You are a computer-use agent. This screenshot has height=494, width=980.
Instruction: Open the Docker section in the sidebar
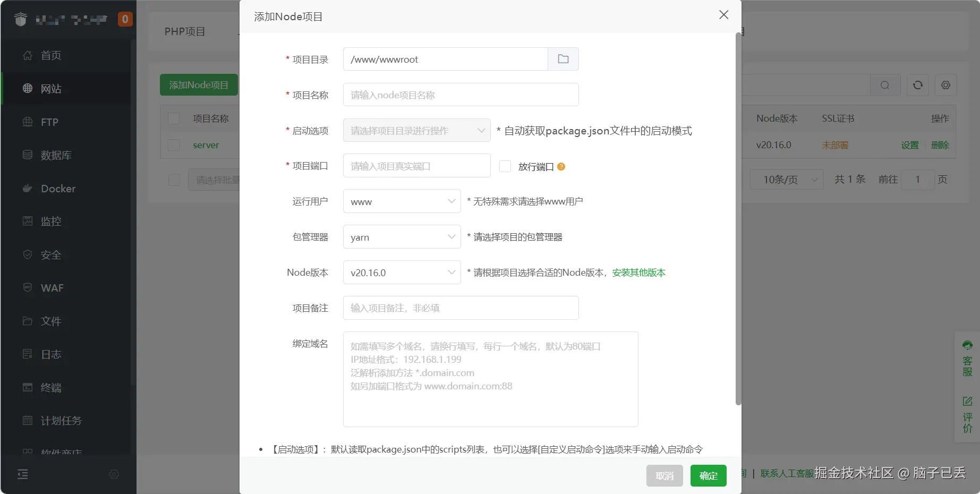click(x=58, y=188)
